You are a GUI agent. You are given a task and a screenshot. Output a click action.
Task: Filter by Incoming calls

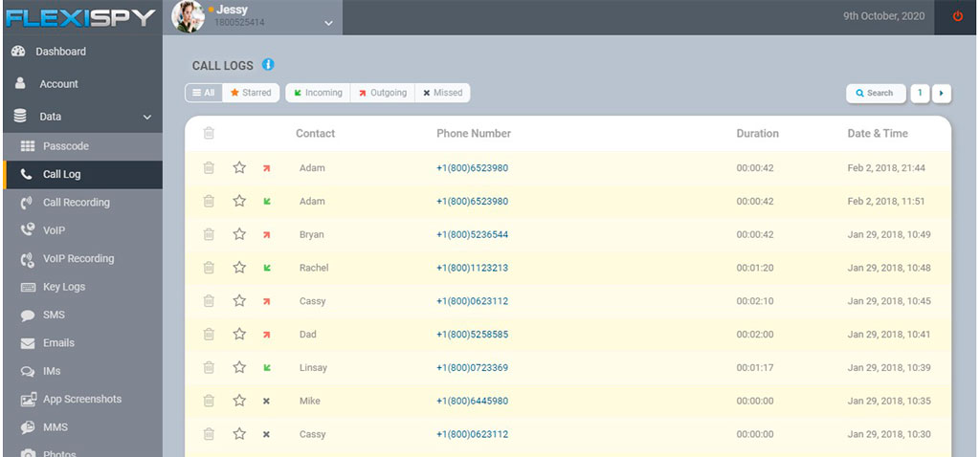click(x=318, y=93)
